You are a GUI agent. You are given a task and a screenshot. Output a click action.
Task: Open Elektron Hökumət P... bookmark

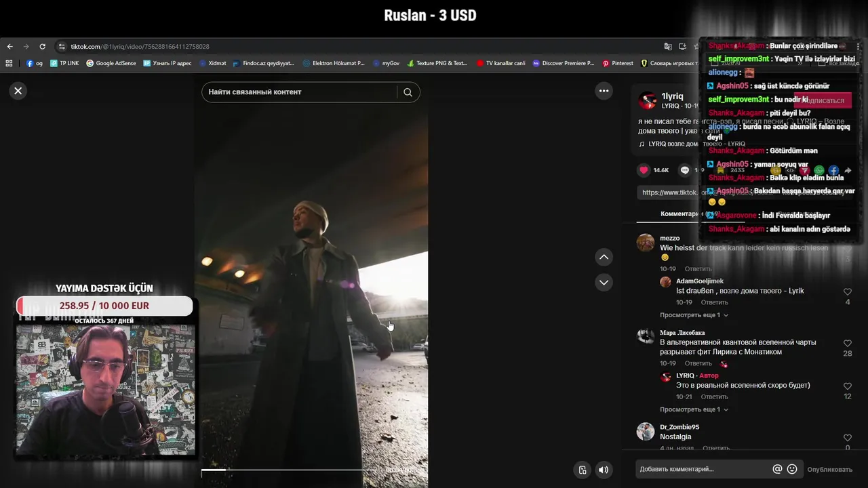pos(334,63)
